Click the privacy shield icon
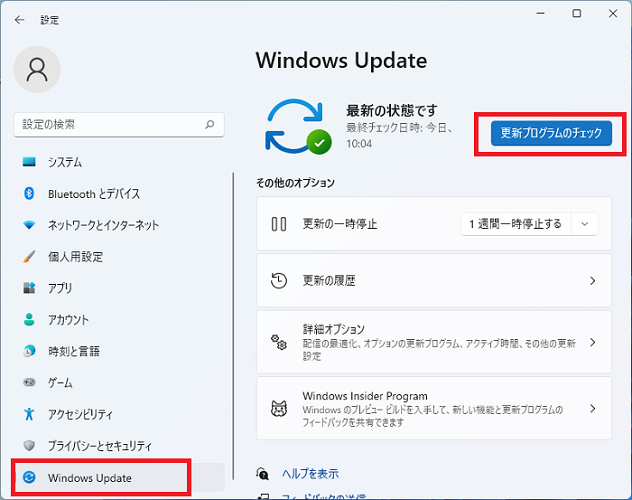 tap(29, 446)
